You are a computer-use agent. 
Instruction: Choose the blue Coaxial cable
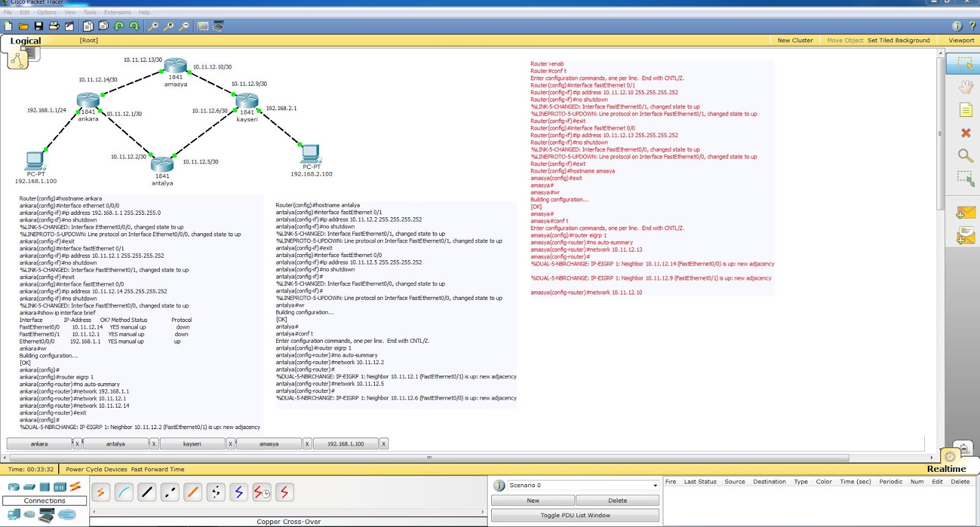(239, 492)
